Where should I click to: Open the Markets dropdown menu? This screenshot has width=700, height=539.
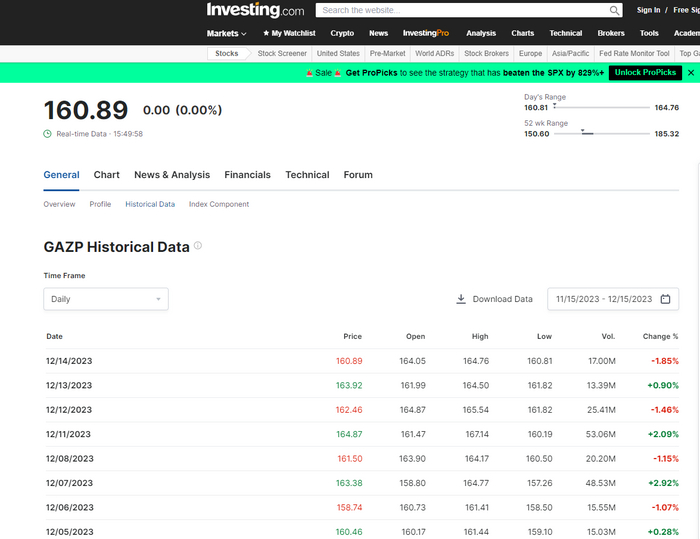coord(226,33)
